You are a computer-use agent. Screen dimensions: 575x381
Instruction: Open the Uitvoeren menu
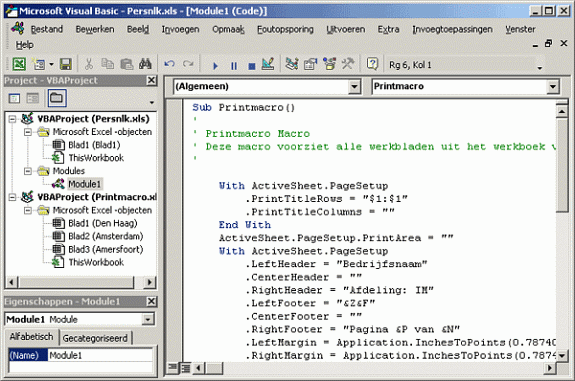[346, 29]
